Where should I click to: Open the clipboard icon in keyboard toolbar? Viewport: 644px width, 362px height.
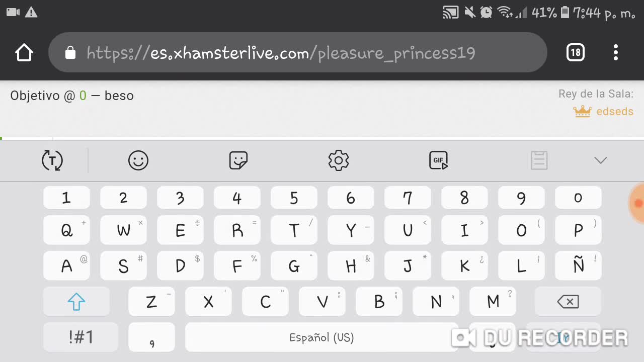[x=539, y=160]
